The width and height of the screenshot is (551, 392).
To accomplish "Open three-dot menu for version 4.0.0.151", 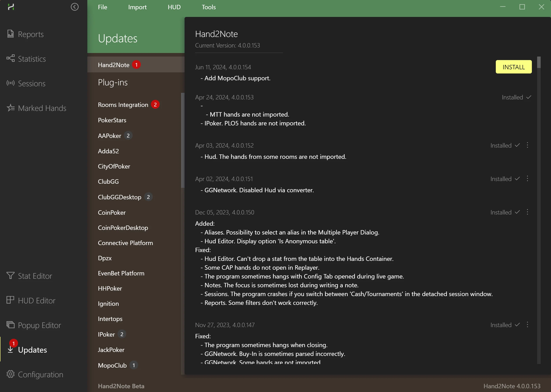I will coord(527,179).
